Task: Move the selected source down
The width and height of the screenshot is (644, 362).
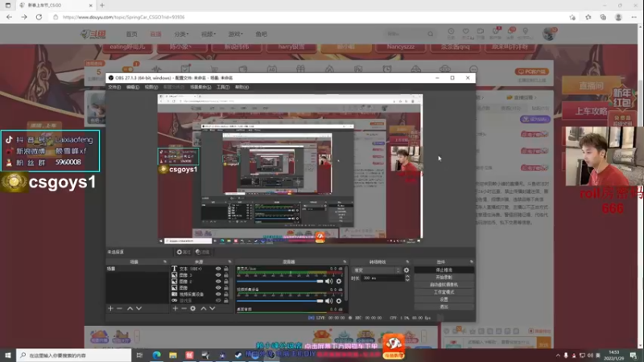Action: (213, 308)
